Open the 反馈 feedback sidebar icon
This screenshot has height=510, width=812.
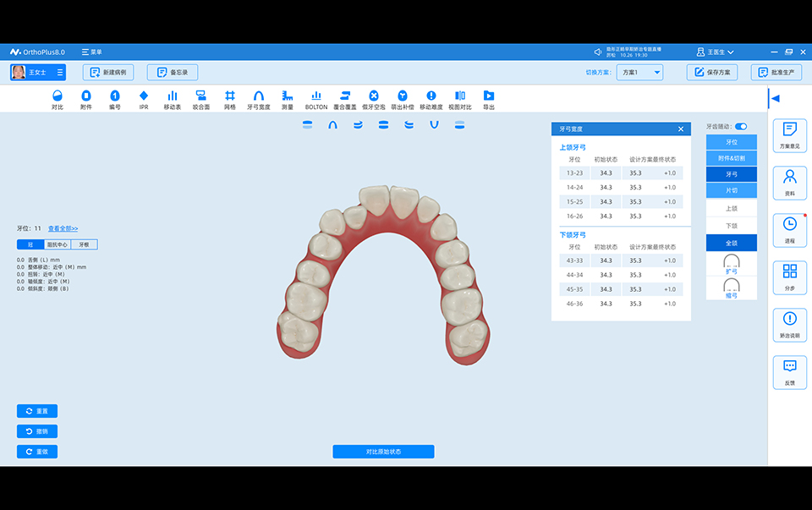tap(789, 372)
